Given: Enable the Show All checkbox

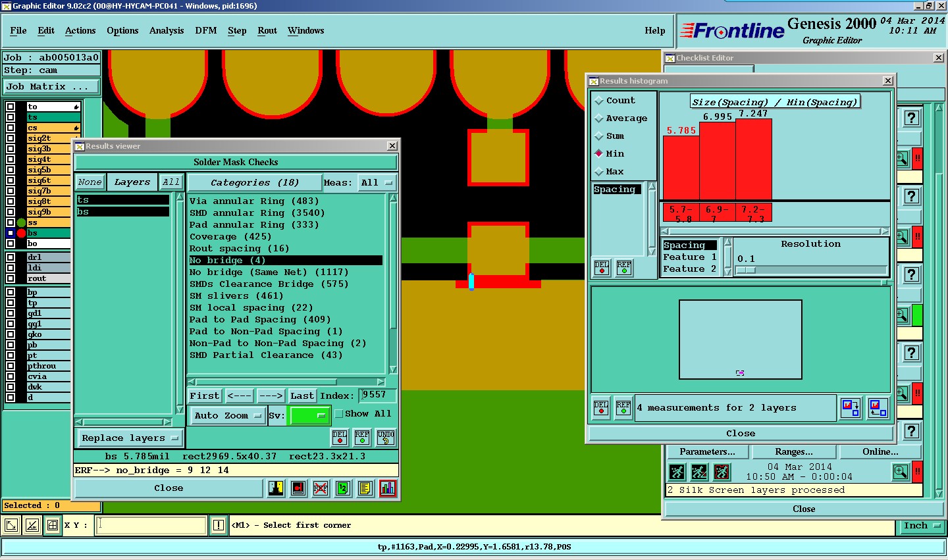Looking at the screenshot, I should pos(339,414).
